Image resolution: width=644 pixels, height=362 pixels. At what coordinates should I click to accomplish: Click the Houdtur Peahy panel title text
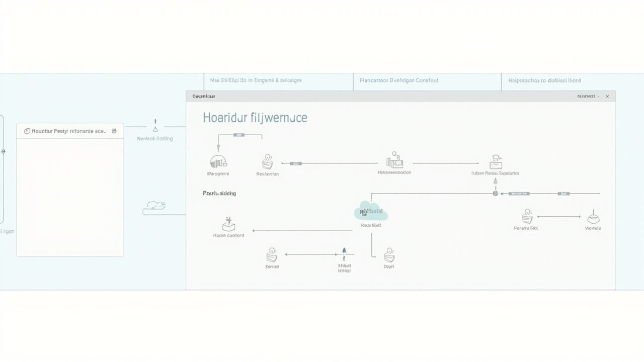[69, 131]
